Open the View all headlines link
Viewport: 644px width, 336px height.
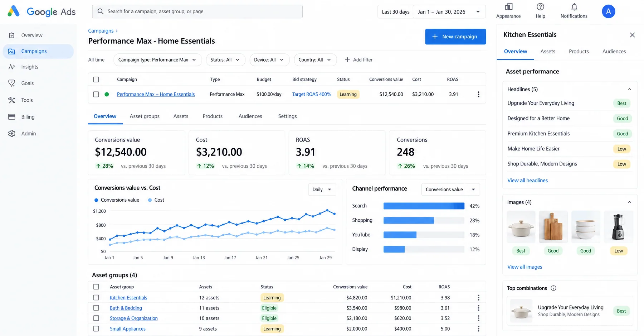[x=527, y=181]
